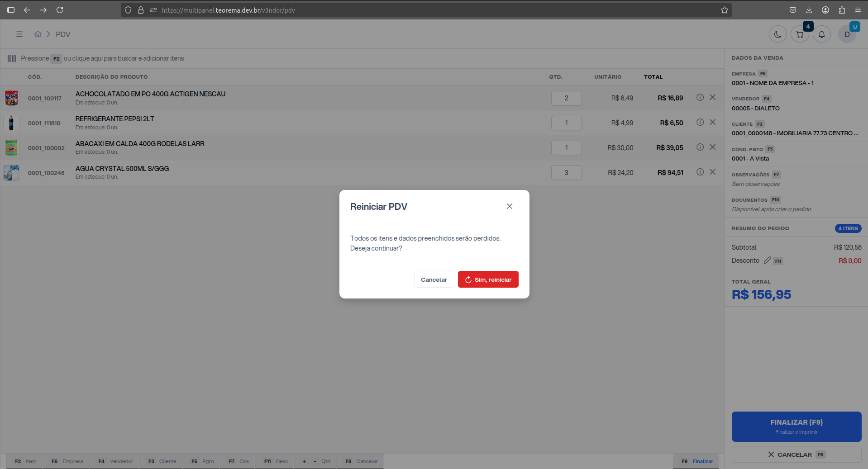Click the 4 ITENS badge
868x469 pixels.
(848, 228)
